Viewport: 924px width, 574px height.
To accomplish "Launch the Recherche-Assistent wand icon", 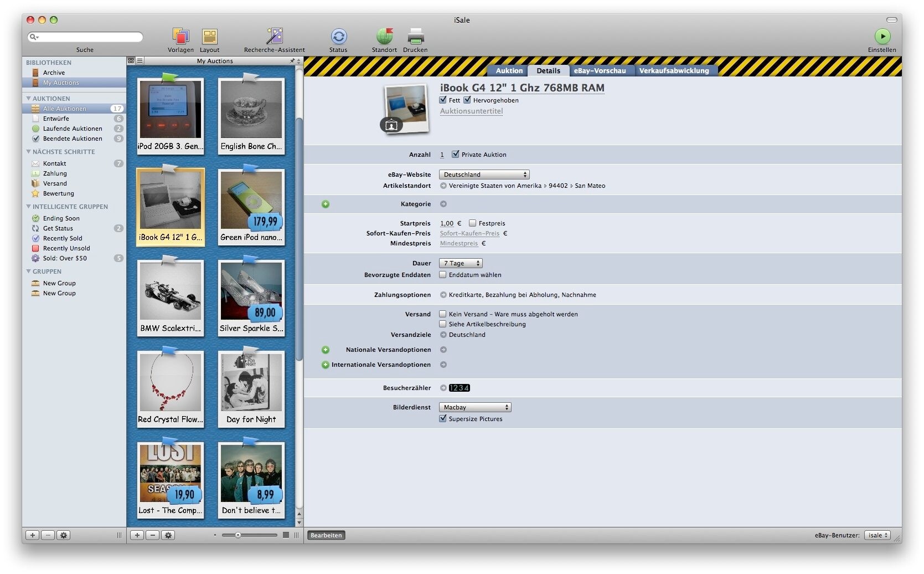I will [274, 37].
